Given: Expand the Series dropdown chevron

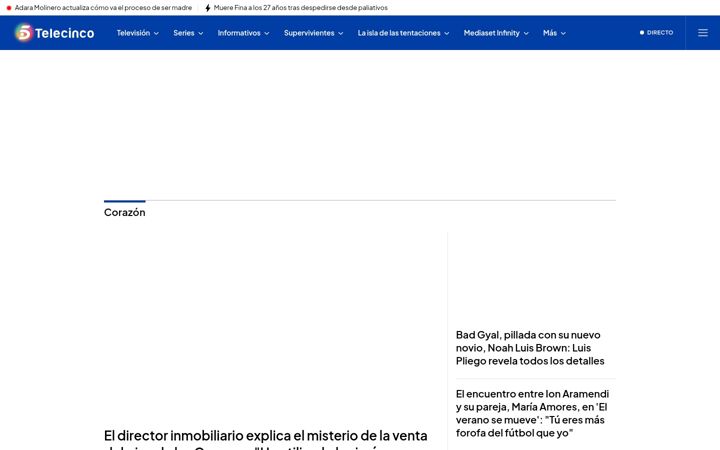Looking at the screenshot, I should click(x=201, y=34).
